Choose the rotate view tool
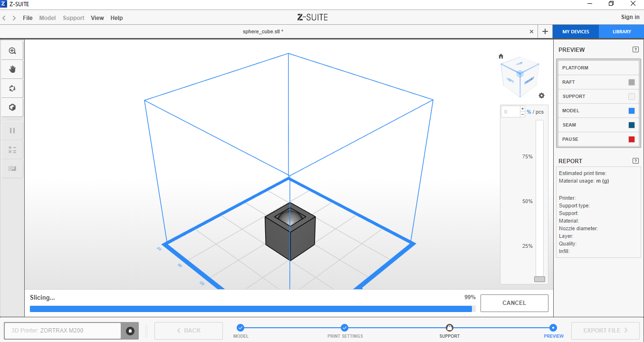The height and width of the screenshot is (342, 644). coord(12,88)
